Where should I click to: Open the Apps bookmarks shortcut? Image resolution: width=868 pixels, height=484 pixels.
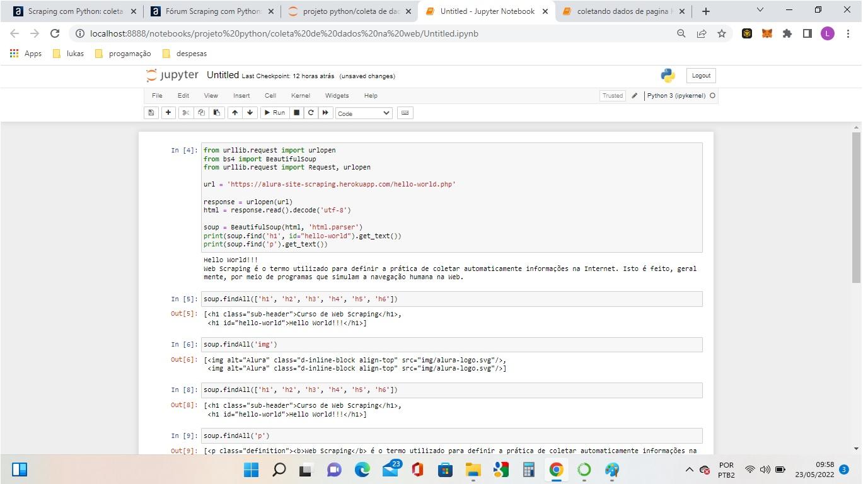pyautogui.click(x=26, y=54)
